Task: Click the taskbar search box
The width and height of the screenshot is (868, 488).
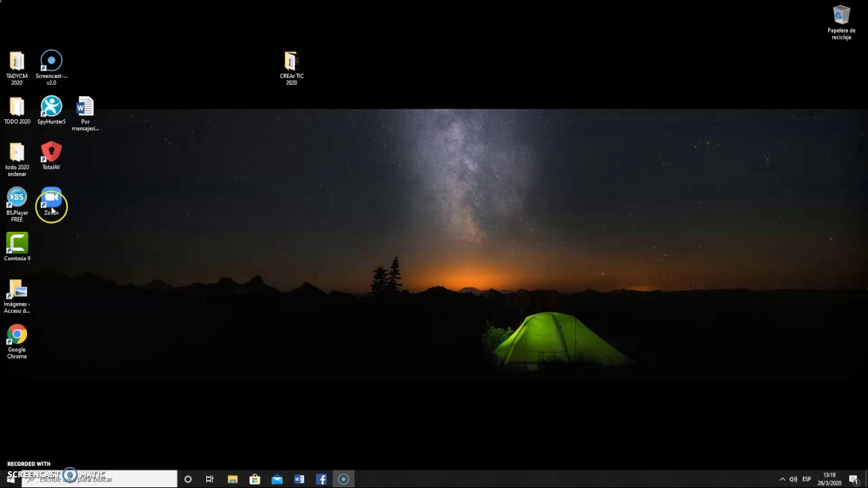Action: point(99,479)
